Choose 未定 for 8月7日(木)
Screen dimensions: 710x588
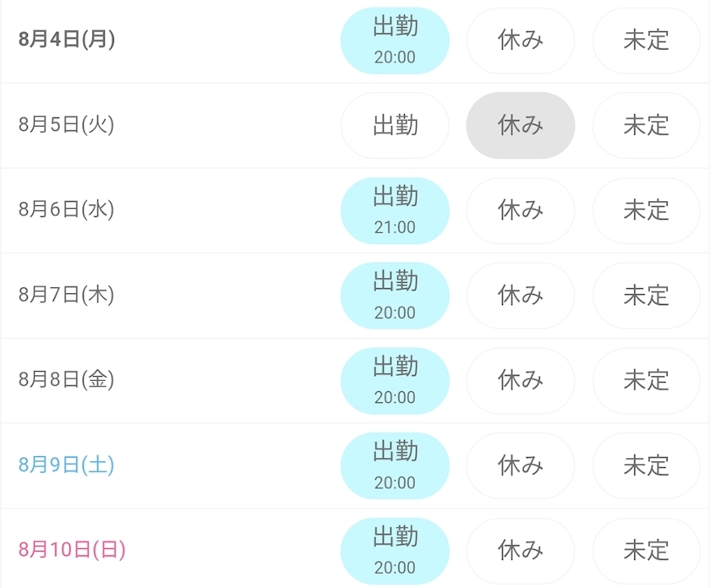pos(646,296)
